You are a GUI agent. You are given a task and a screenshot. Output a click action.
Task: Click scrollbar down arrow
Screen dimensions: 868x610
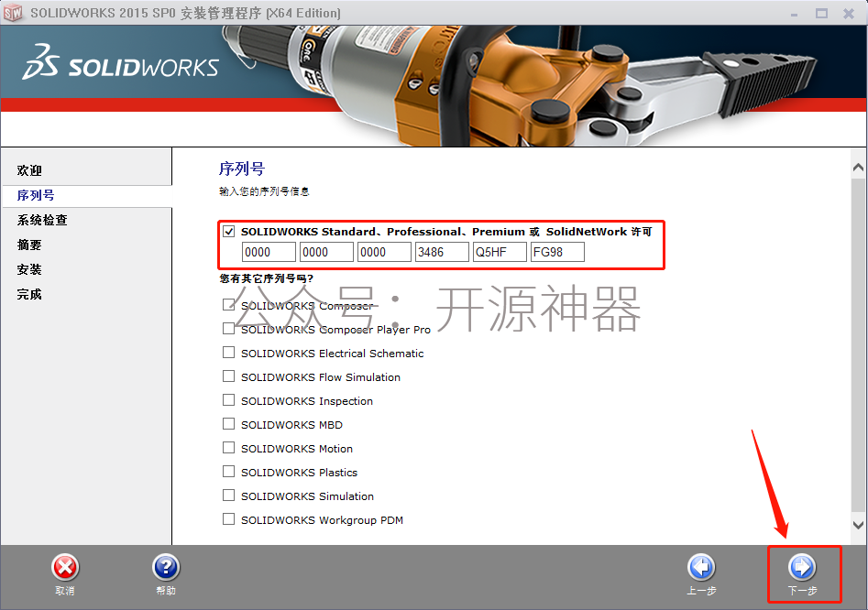click(858, 525)
